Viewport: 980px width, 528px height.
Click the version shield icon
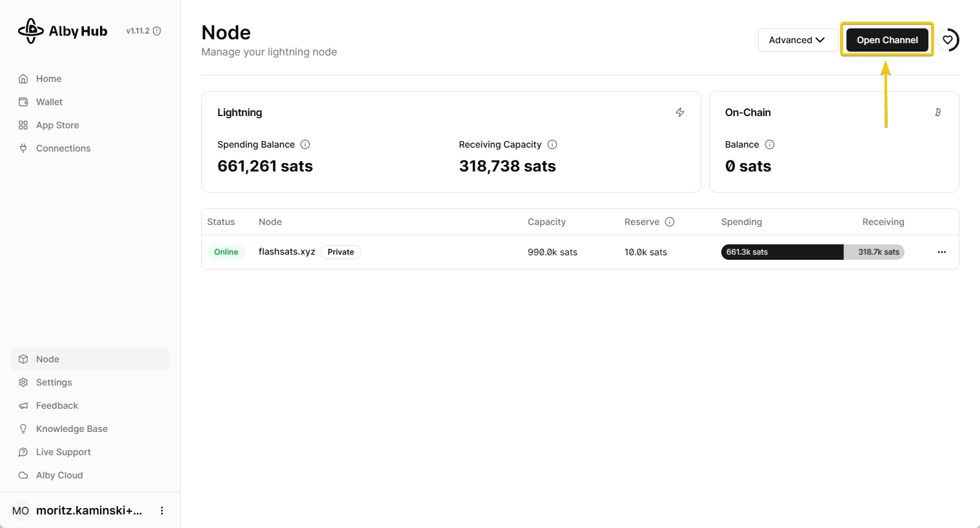coord(157,31)
